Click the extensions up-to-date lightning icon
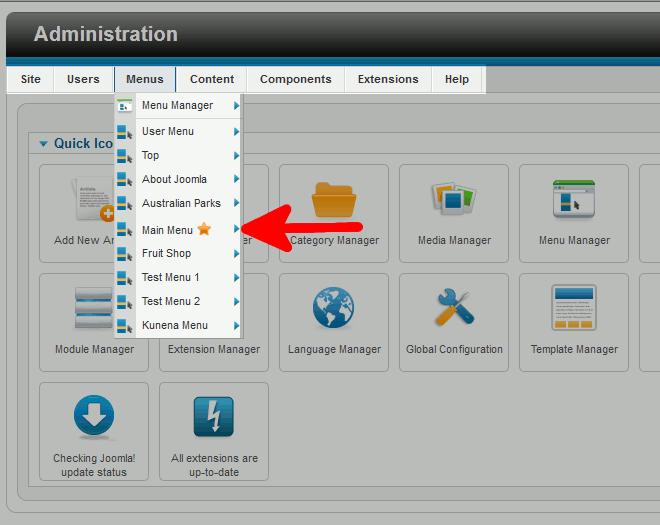This screenshot has height=525, width=660. tap(214, 416)
